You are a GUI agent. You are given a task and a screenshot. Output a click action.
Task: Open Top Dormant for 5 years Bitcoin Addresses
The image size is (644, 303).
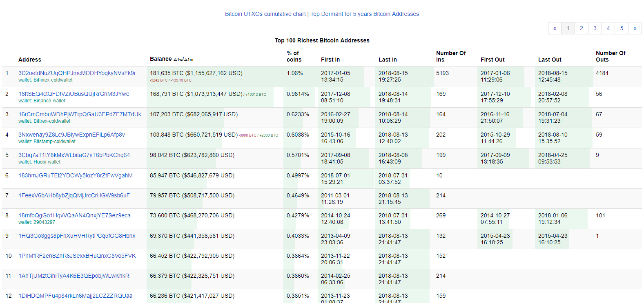tap(364, 14)
